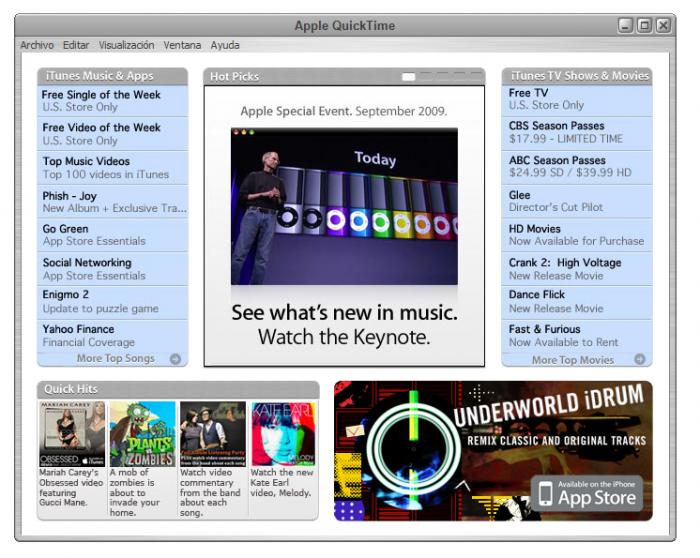
Task: Open Fast & Furious rental
Action: tap(577, 336)
